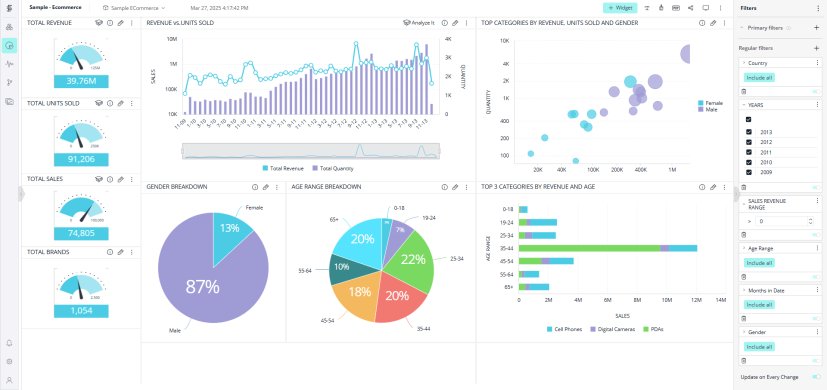The image size is (827, 390).
Task: Edit the Gender Breakdown widget
Action: pyautogui.click(x=266, y=187)
